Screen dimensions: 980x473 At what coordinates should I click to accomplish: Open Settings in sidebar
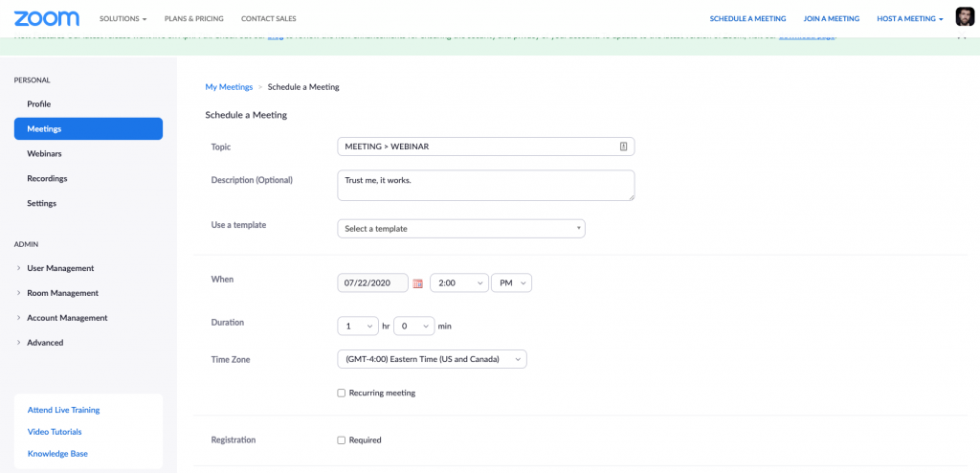(x=42, y=203)
